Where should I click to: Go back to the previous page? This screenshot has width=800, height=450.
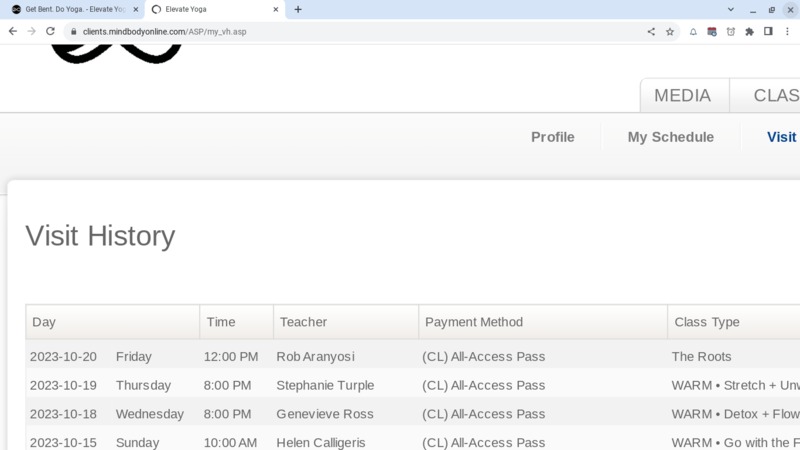pos(13,31)
